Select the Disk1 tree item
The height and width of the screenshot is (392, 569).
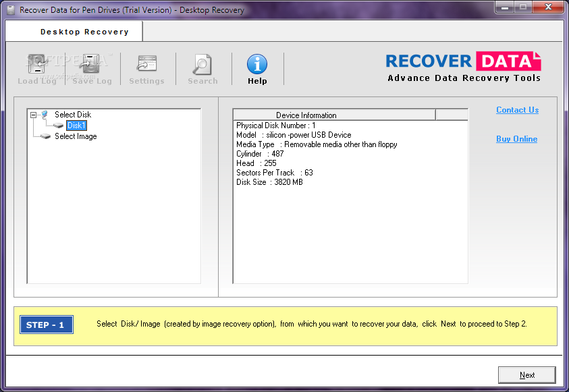point(76,125)
